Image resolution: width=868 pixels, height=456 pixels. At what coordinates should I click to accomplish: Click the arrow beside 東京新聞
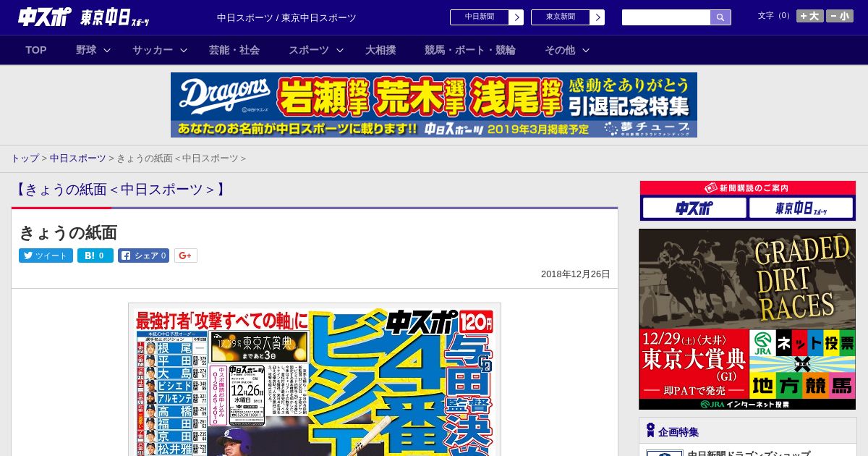click(x=597, y=17)
